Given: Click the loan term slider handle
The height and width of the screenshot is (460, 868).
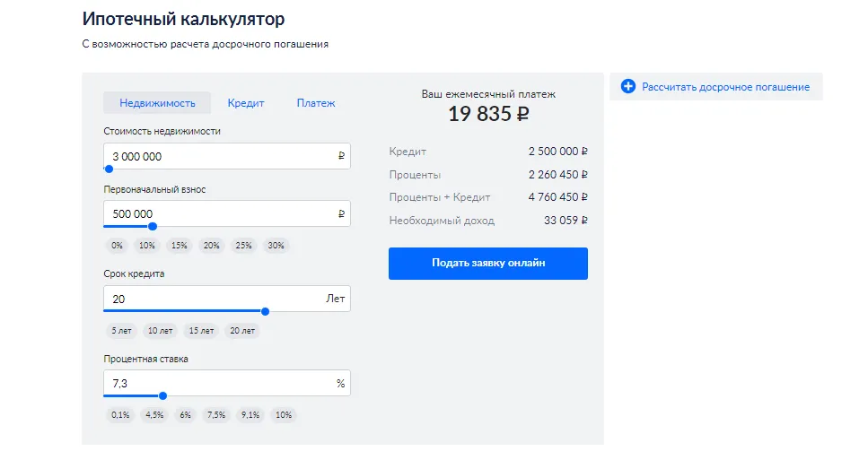Looking at the screenshot, I should pos(265,311).
